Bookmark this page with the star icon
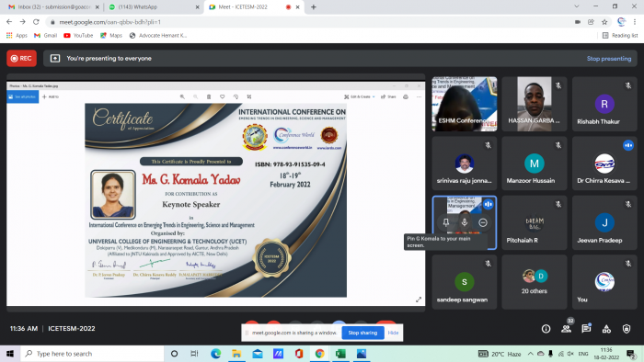This screenshot has width=644, height=362. click(604, 22)
